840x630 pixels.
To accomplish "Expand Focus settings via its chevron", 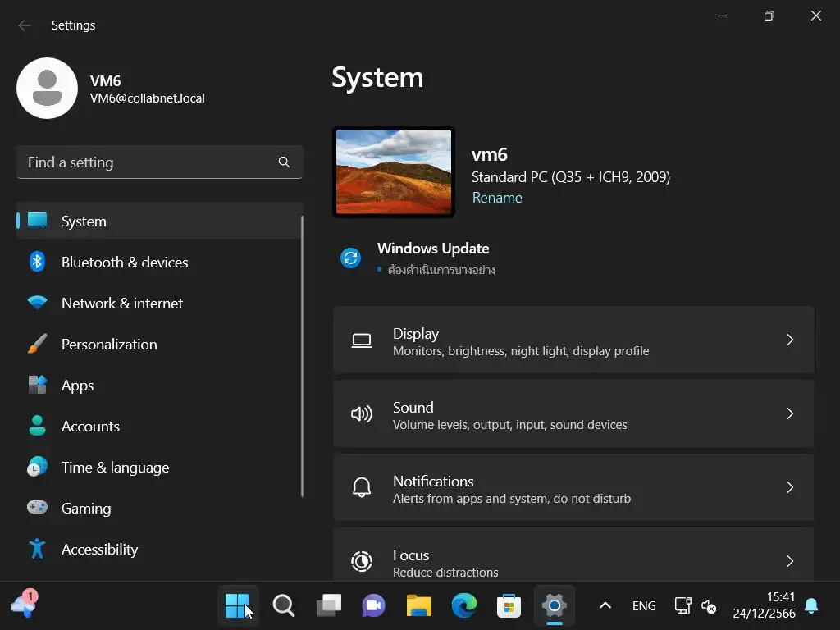I will click(790, 561).
